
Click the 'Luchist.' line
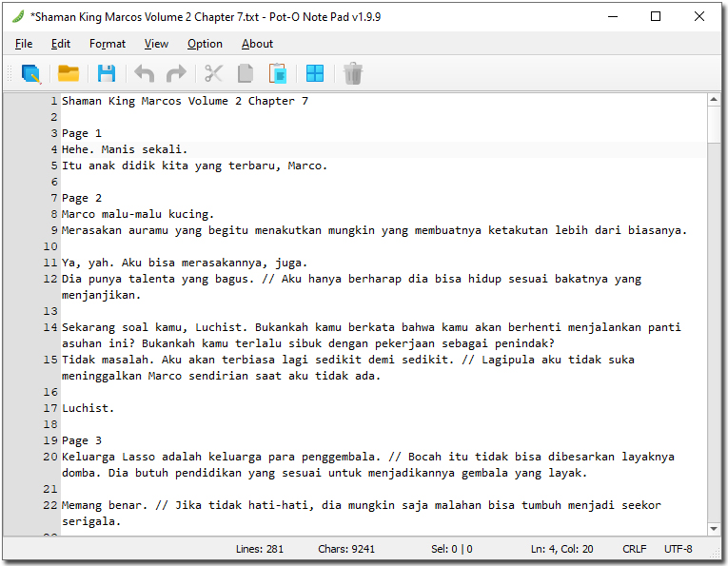(88, 408)
